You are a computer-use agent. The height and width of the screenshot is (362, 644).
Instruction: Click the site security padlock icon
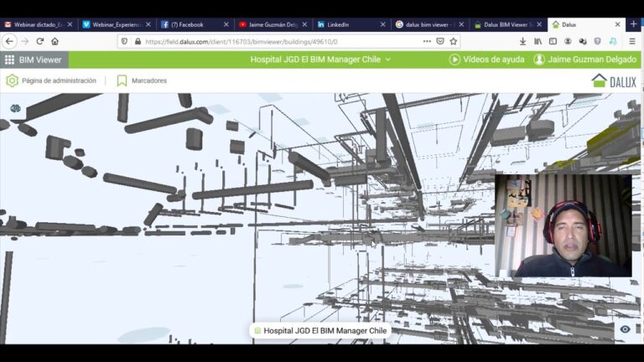pyautogui.click(x=138, y=41)
